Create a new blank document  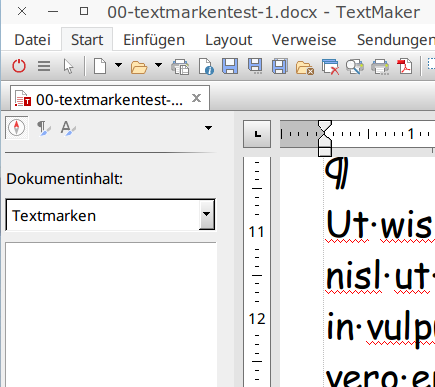pos(100,66)
